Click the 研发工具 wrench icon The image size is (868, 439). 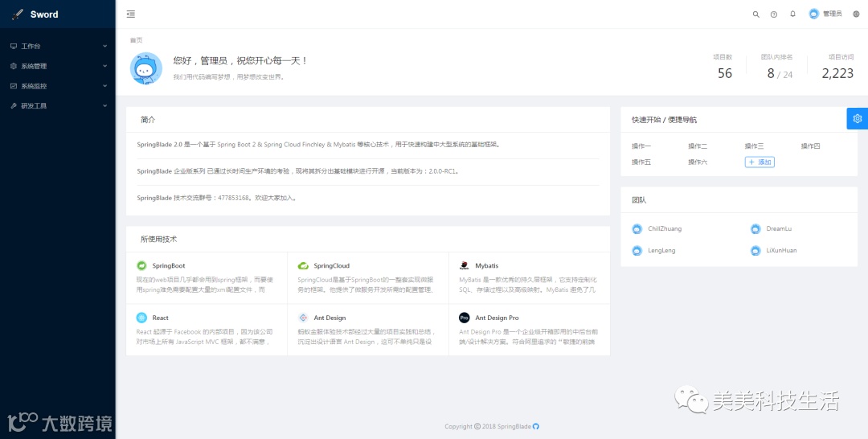pyautogui.click(x=14, y=106)
